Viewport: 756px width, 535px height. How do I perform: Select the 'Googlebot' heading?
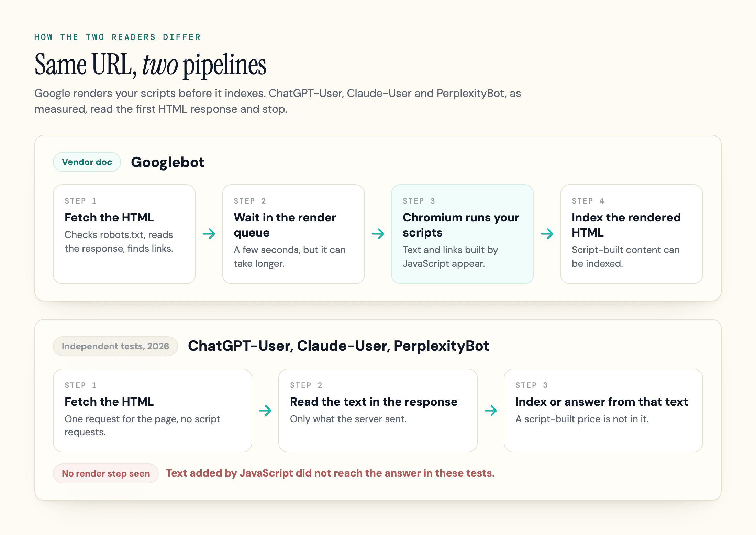168,162
